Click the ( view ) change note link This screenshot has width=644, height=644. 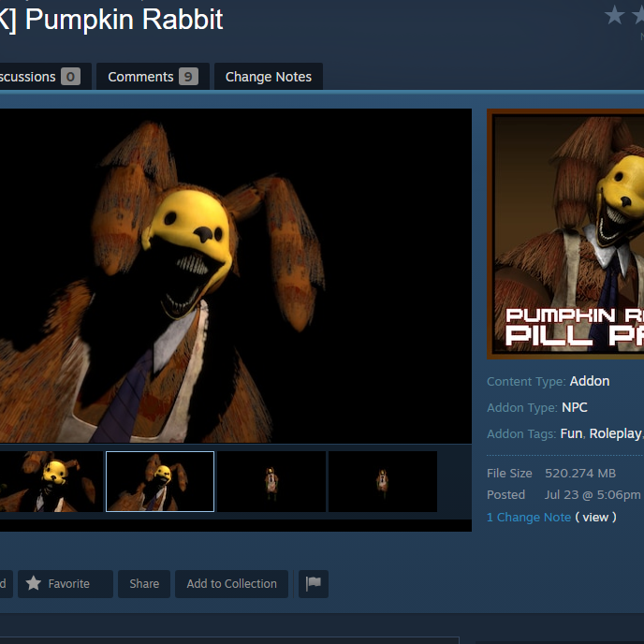(x=595, y=517)
